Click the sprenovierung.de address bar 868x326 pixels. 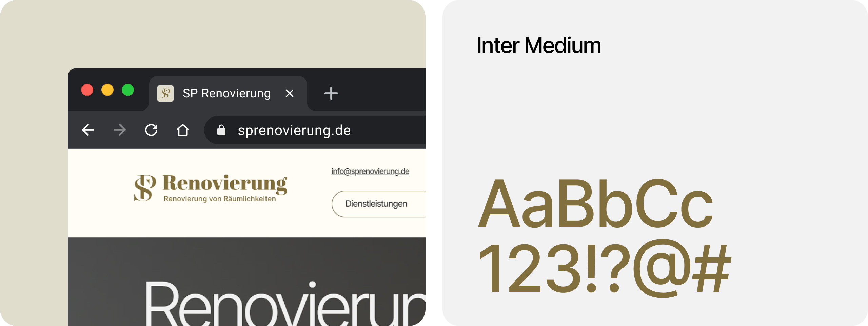(x=315, y=130)
